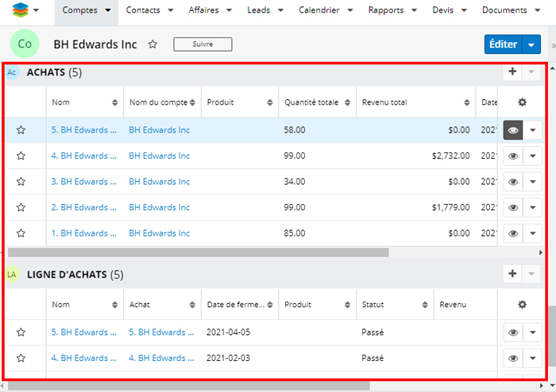The height and width of the screenshot is (392, 556).
Task: Add a new Achats record with plus
Action: (x=512, y=71)
